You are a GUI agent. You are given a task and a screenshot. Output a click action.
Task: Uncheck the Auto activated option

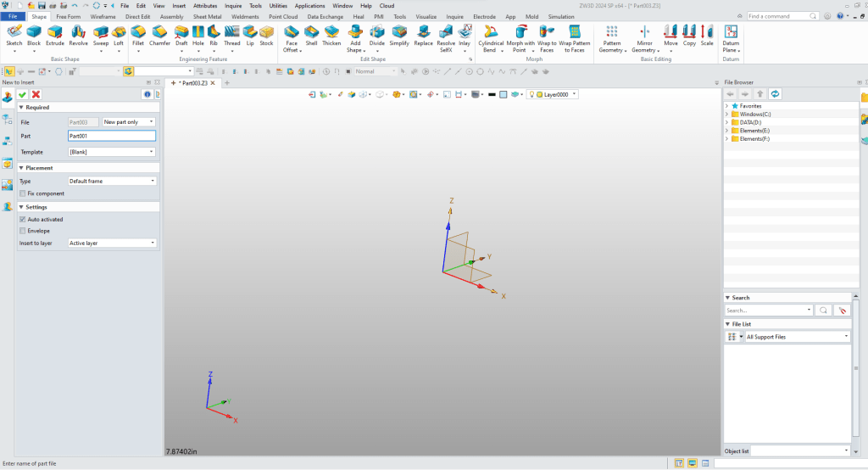coord(21,220)
